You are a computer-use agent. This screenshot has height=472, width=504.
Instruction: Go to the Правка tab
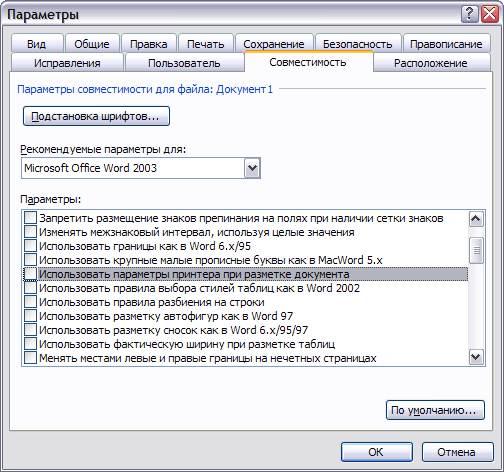[149, 44]
